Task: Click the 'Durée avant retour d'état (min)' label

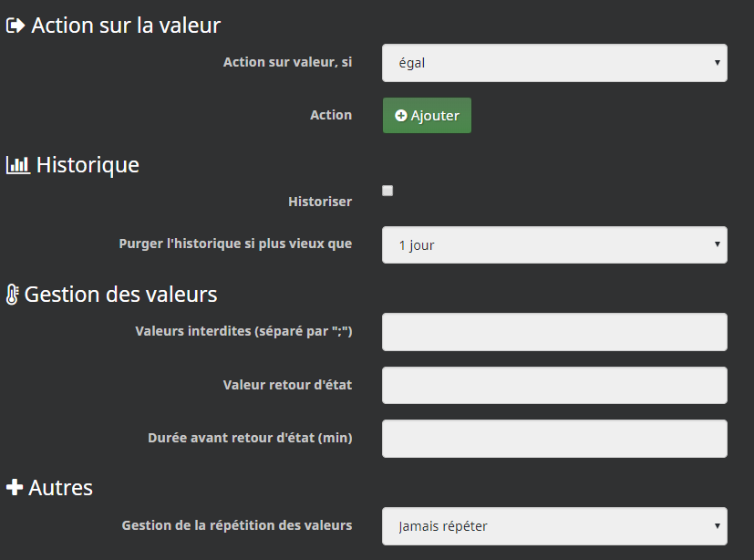Action: (250, 438)
